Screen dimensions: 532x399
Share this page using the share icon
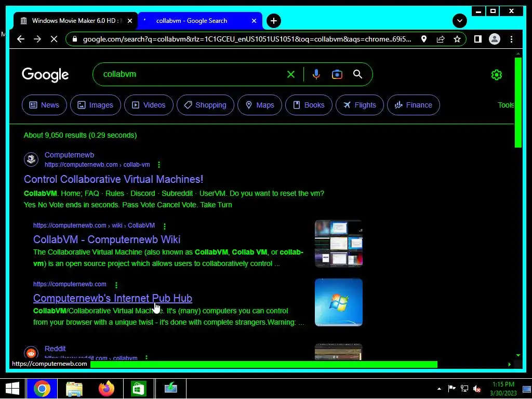click(x=441, y=39)
